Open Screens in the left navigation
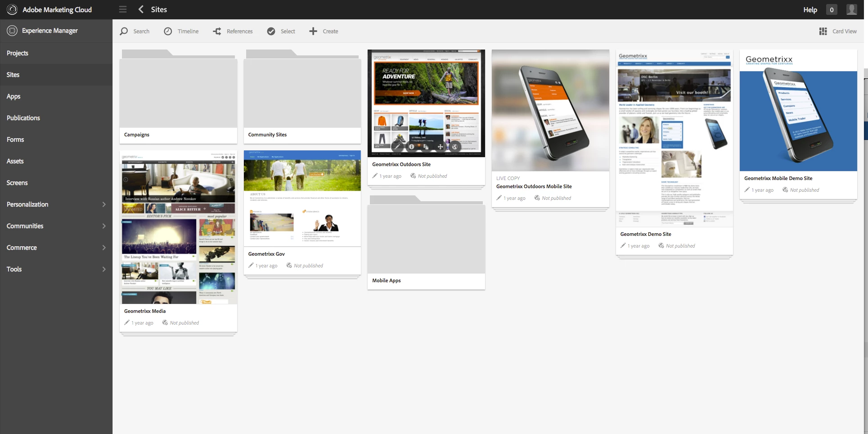Screen dimensions: 868x434 56,183
